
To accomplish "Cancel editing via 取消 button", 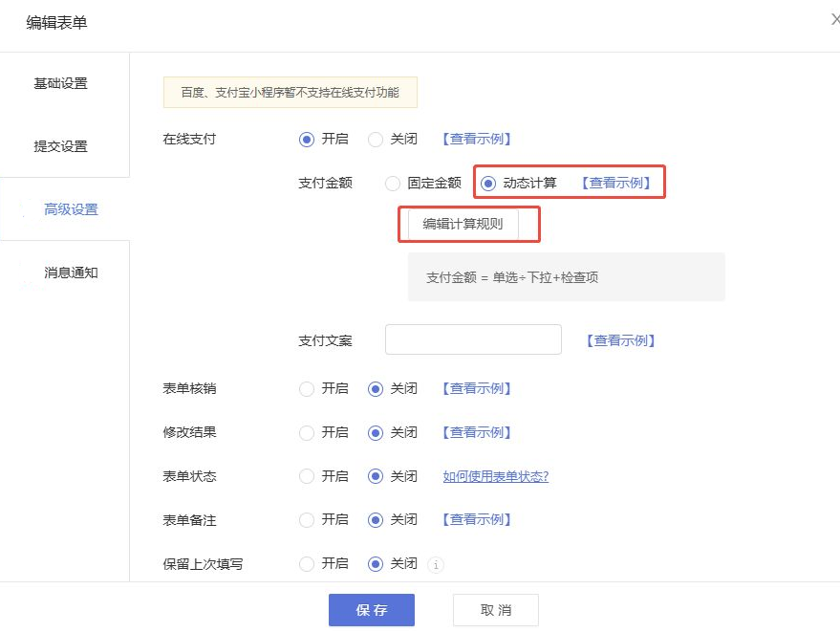I will pos(493,610).
